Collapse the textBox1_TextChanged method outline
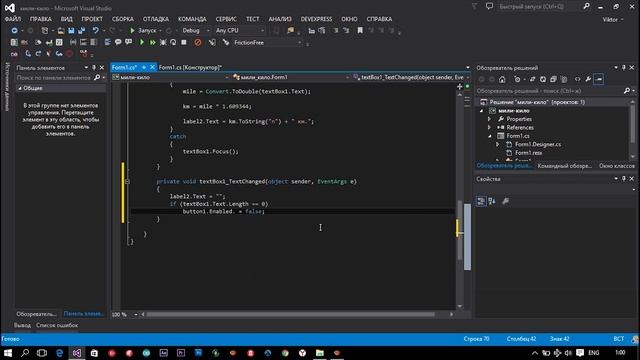Screen dimensions: 640x360 coord(127,181)
